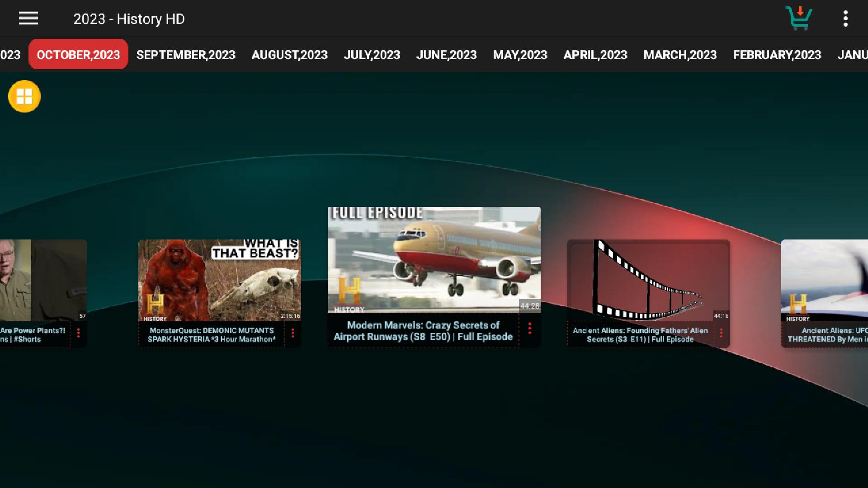
Task: Select the partially visible JANUARY tab
Action: (852, 55)
